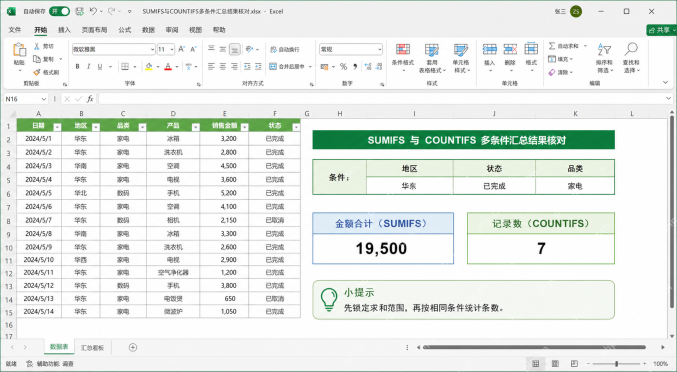
Task: Click the Copy icon
Action: click(37, 59)
